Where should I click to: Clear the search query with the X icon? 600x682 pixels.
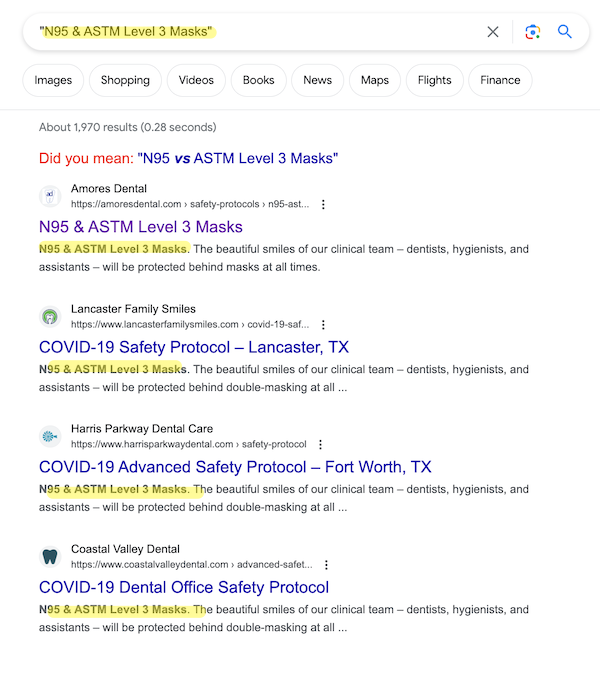(x=493, y=32)
